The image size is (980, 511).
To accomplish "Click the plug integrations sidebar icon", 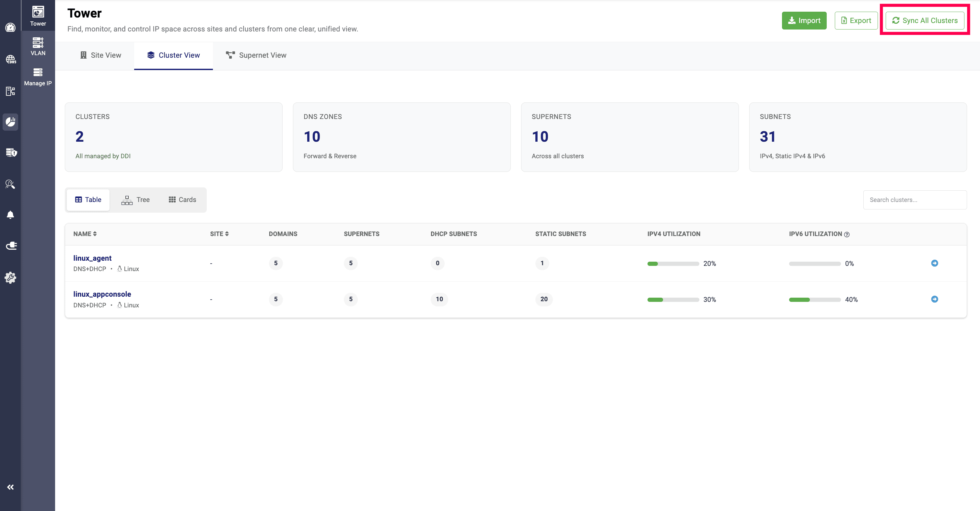I will tap(11, 246).
